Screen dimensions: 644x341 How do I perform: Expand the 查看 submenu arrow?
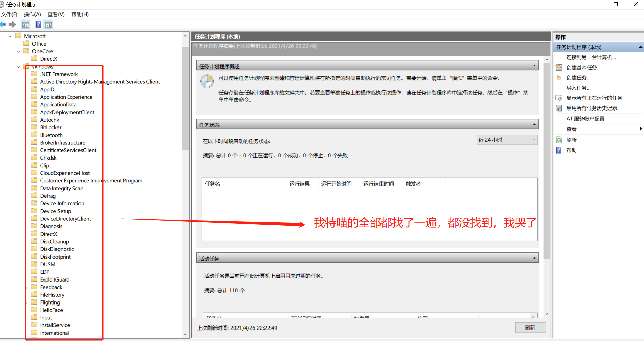pyautogui.click(x=641, y=129)
